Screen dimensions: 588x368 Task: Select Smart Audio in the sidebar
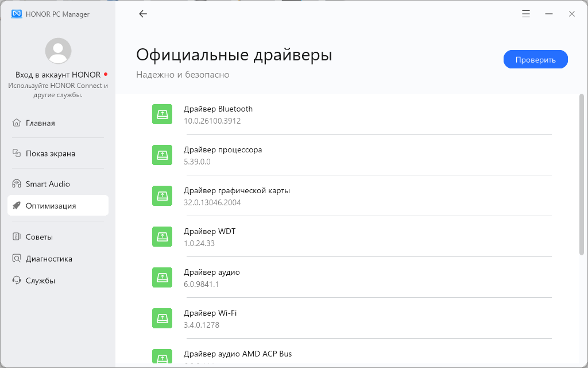tap(48, 184)
